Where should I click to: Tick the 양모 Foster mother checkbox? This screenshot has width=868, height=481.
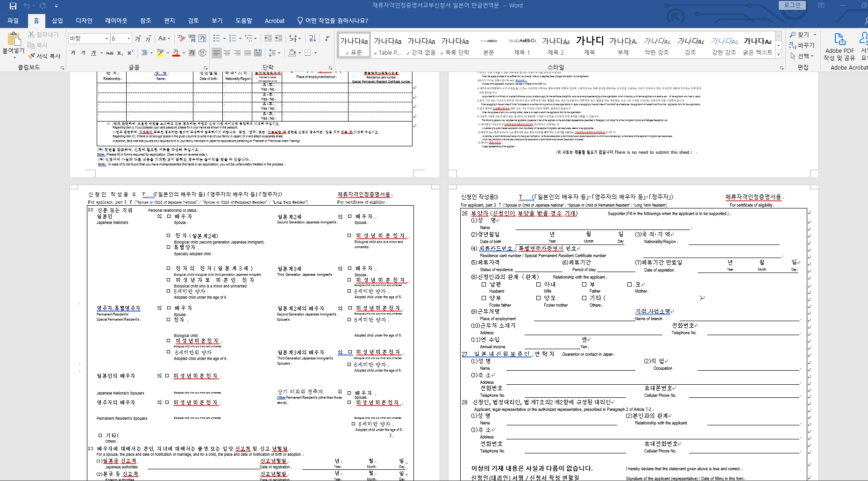coord(539,298)
